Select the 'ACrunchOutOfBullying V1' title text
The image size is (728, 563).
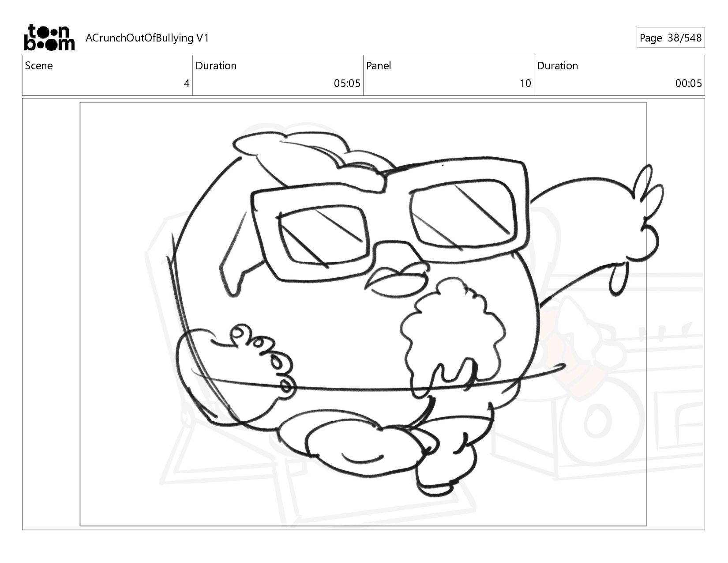coord(147,38)
